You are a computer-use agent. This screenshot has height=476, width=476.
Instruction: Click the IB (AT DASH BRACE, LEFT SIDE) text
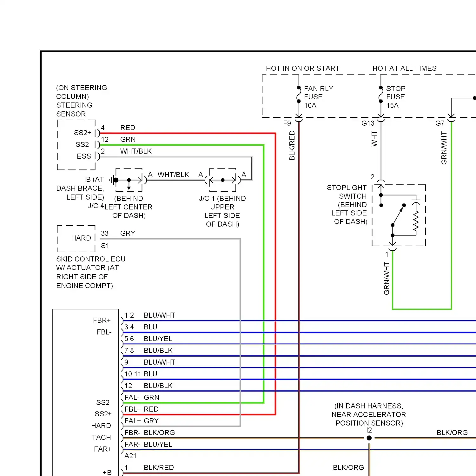point(80,188)
